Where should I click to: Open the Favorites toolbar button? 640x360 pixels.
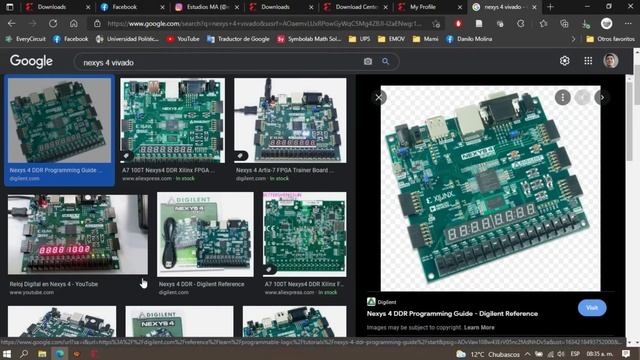543,24
